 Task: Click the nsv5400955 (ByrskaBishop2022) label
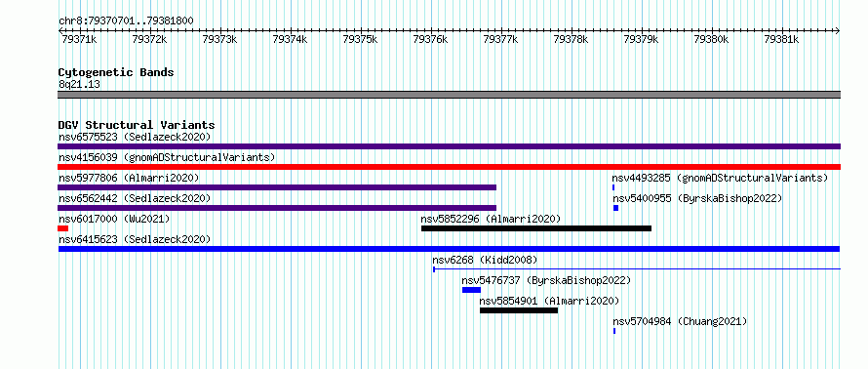(x=697, y=198)
